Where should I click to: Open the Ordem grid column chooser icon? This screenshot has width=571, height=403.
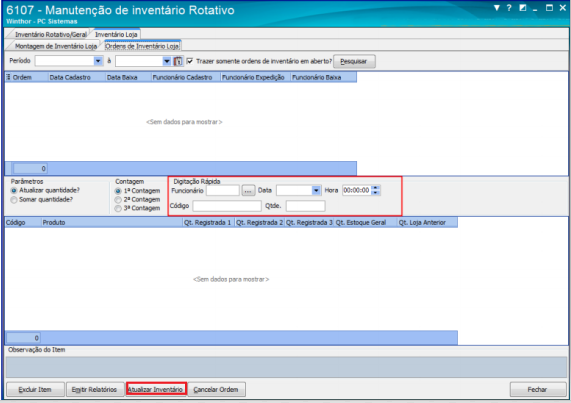click(8, 77)
